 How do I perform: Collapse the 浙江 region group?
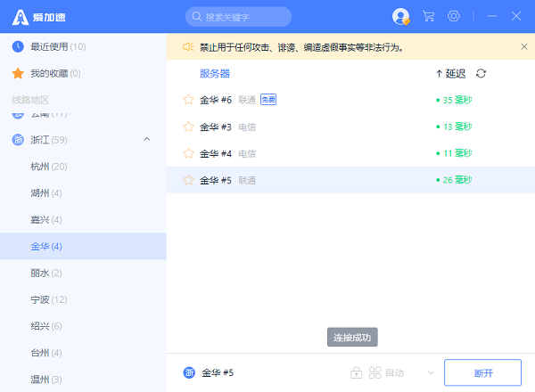tap(146, 139)
